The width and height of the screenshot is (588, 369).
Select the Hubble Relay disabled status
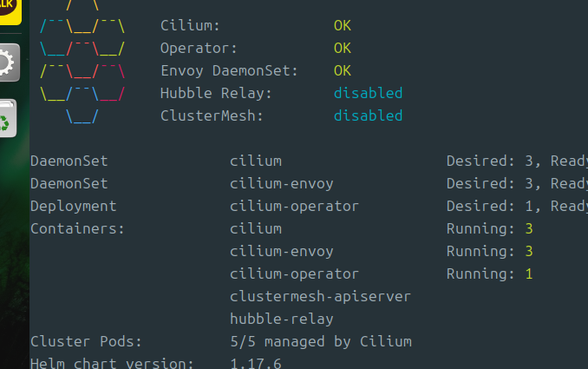point(369,93)
